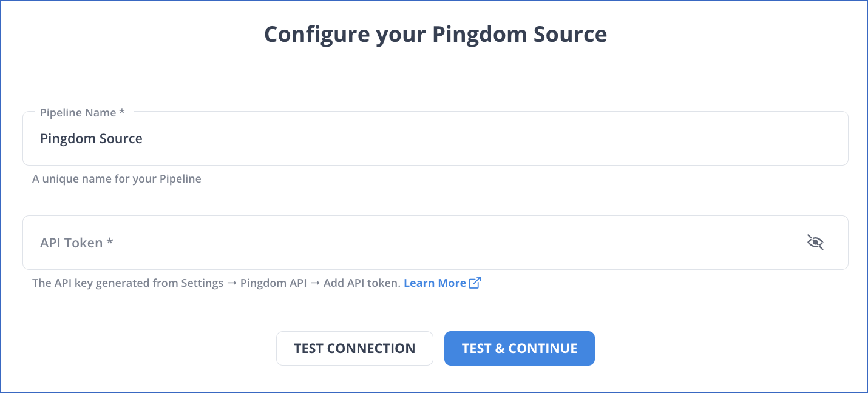The height and width of the screenshot is (393, 868).
Task: Click the Pingdom Source text in Pipeline Name
Action: 91,138
